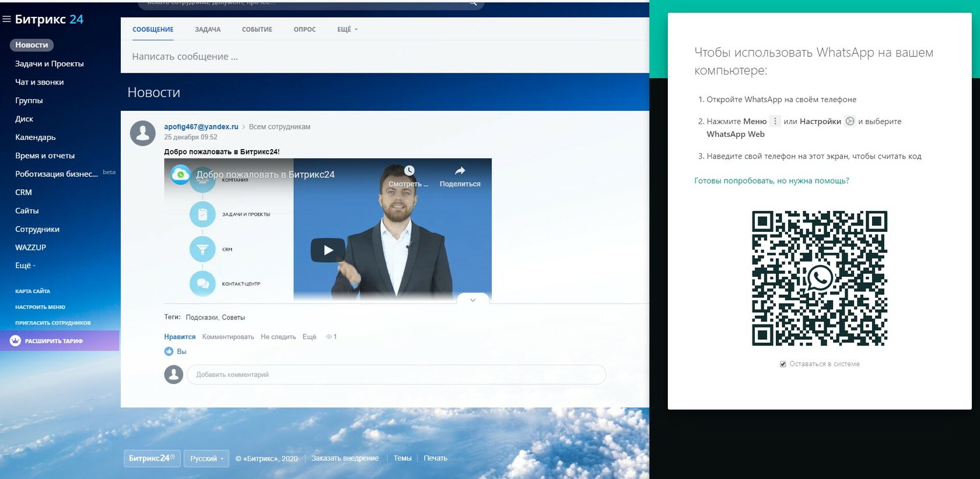Viewport: 980px width, 479px height.
Task: Open apofig467@yandex.ru profile link
Action: 201,126
